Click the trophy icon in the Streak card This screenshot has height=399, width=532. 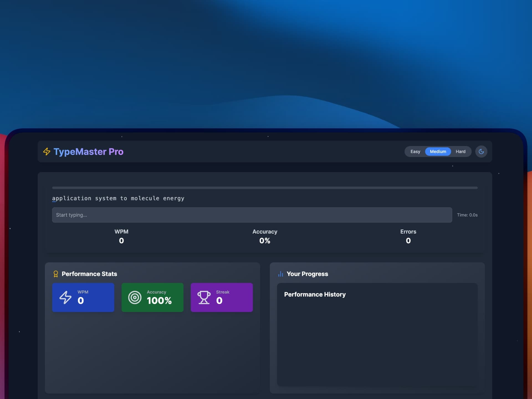(204, 298)
